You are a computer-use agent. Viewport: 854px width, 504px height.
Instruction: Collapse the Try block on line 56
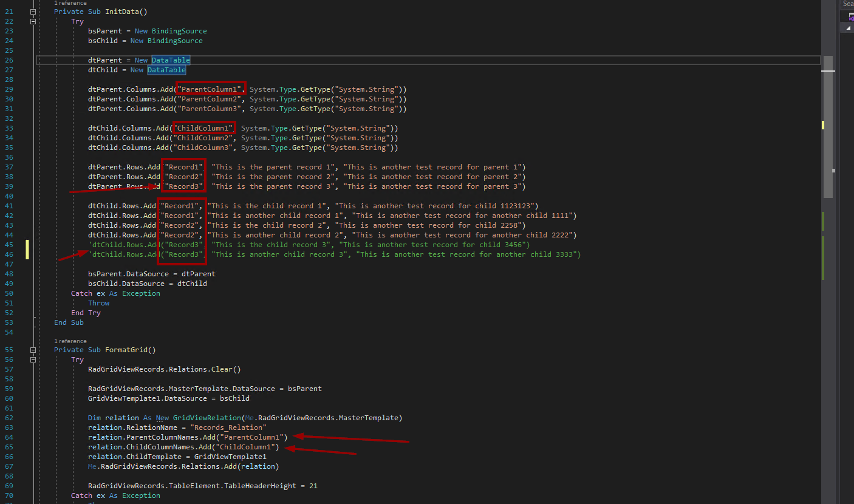coord(33,359)
